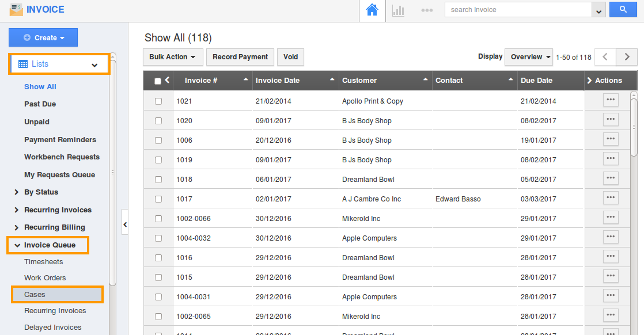Open the Actions ellipsis for invoice 1021
This screenshot has width=644, height=335.
point(610,100)
